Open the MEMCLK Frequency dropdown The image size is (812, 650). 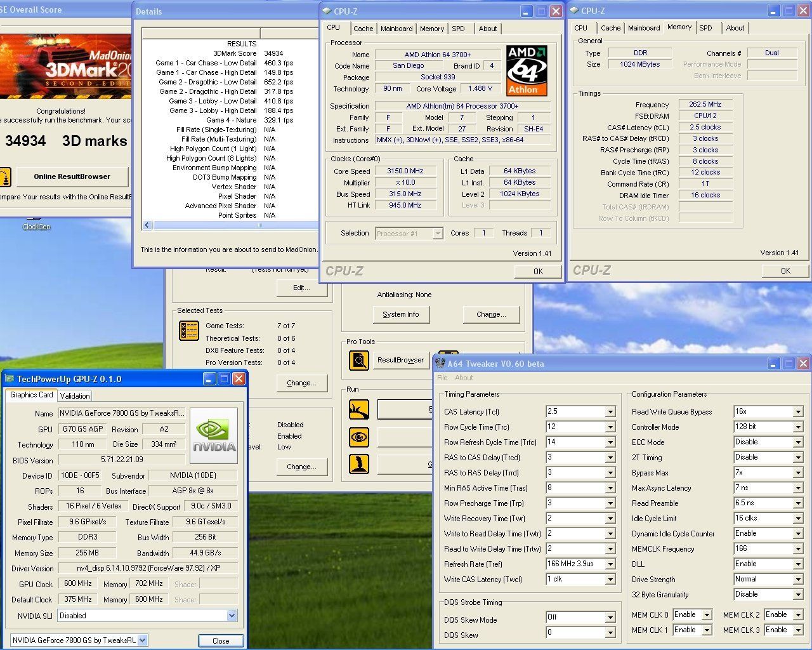[x=798, y=549]
